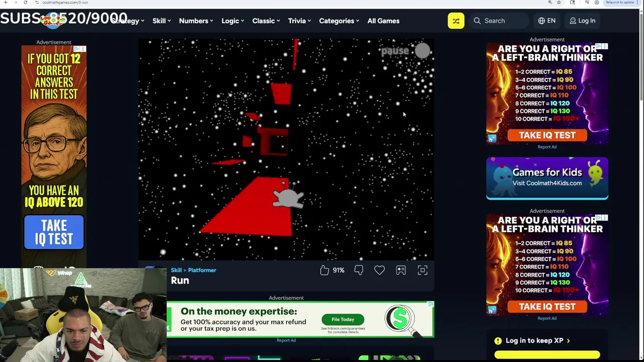The height and width of the screenshot is (362, 644).
Task: Click TAKE IQ TEST in top-right ad
Action: point(547,135)
